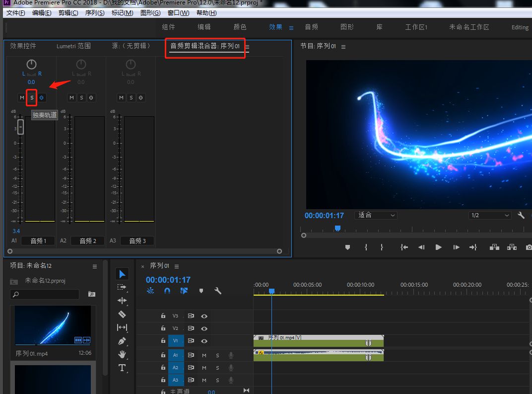The height and width of the screenshot is (394, 532).
Task: Open the 1/2 playback resolution dropdown
Action: click(x=490, y=215)
